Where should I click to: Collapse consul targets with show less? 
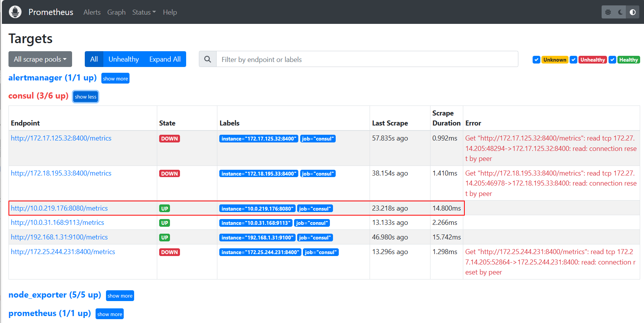pos(86,97)
